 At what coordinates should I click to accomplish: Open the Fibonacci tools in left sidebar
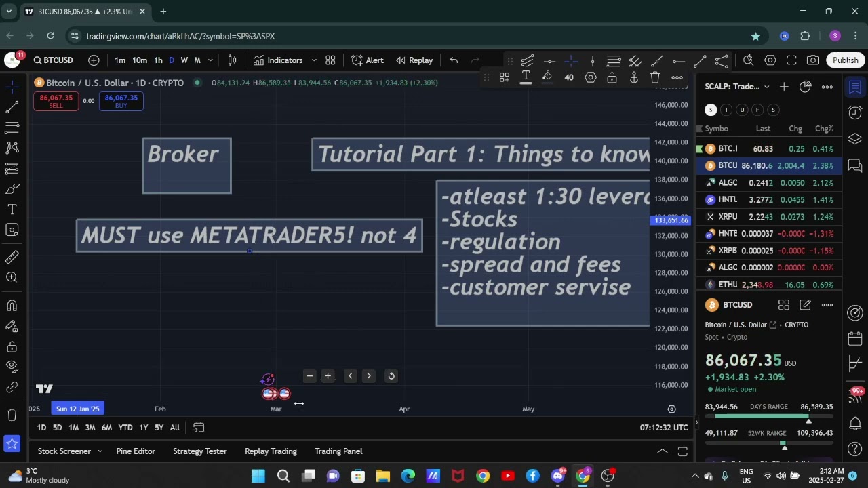pyautogui.click(x=12, y=127)
